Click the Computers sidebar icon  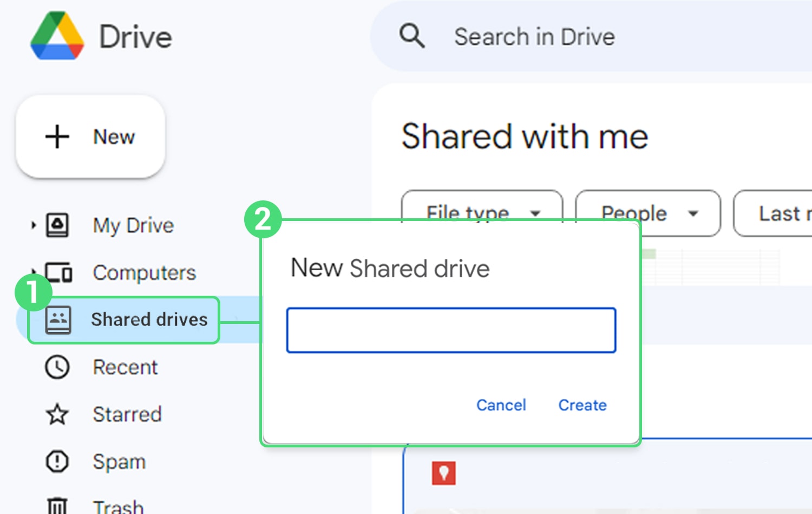pos(57,272)
